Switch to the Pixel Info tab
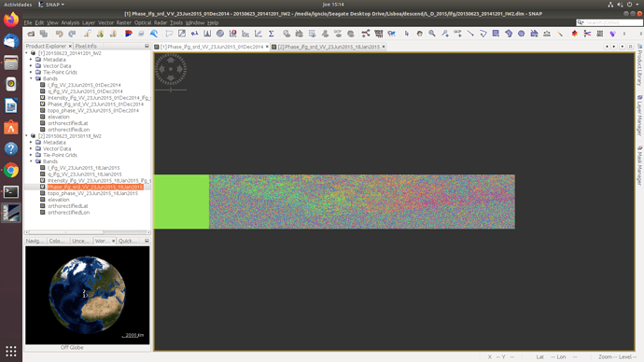The height and width of the screenshot is (362, 644). (x=86, y=46)
